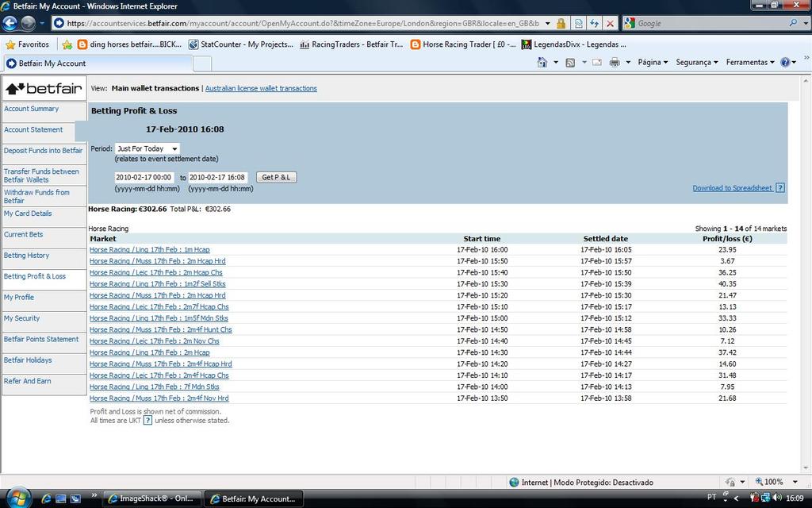Click the Print icon
Viewport: 812px width, 508px height.
pos(615,62)
